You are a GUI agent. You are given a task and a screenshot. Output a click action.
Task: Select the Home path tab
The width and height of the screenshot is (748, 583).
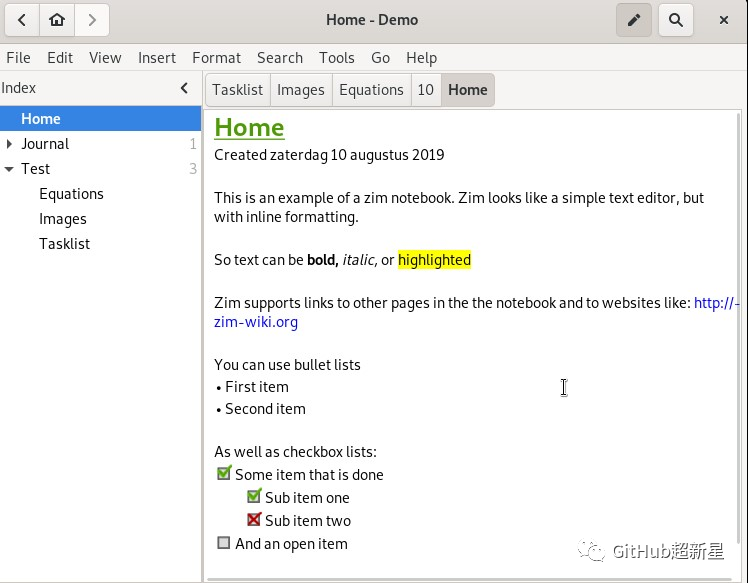[x=468, y=90]
